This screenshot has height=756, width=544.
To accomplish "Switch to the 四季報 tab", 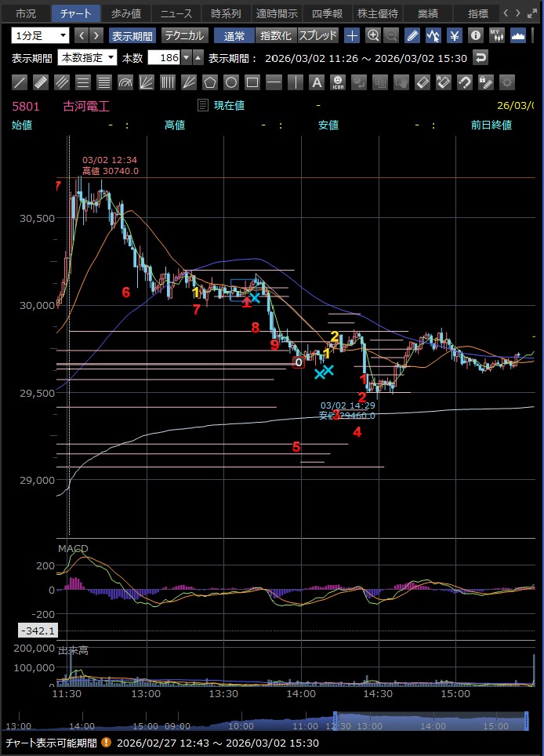I will pos(327,13).
